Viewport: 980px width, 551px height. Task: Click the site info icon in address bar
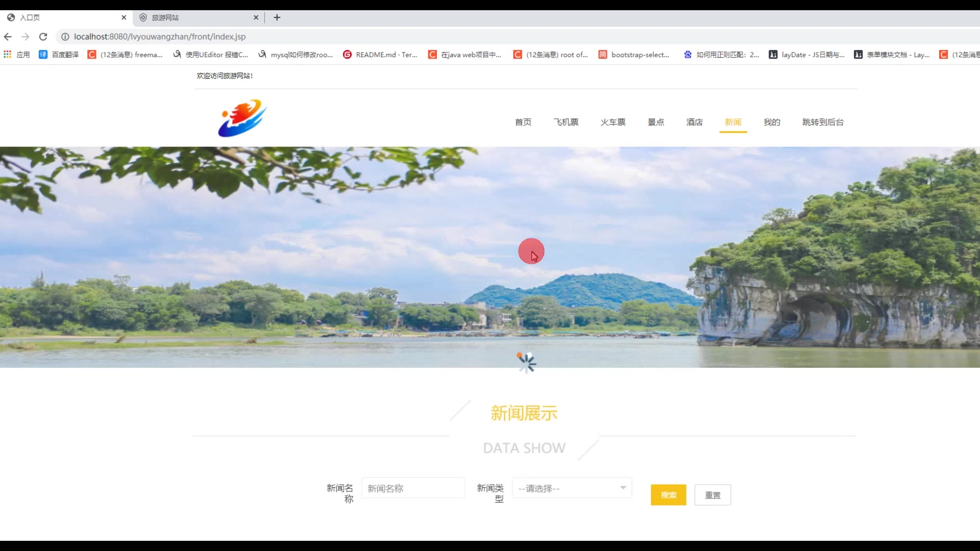pos(65,37)
